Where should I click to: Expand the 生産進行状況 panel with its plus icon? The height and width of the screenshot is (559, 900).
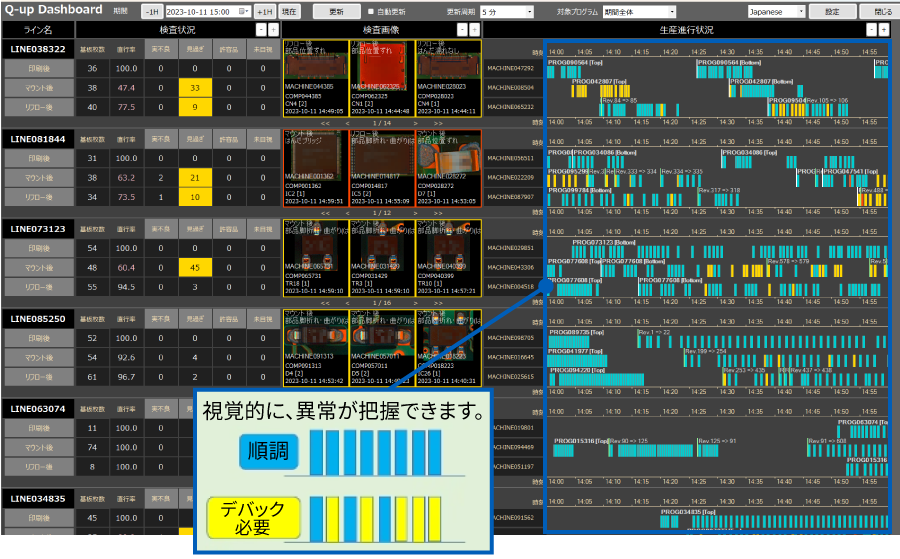(x=883, y=30)
